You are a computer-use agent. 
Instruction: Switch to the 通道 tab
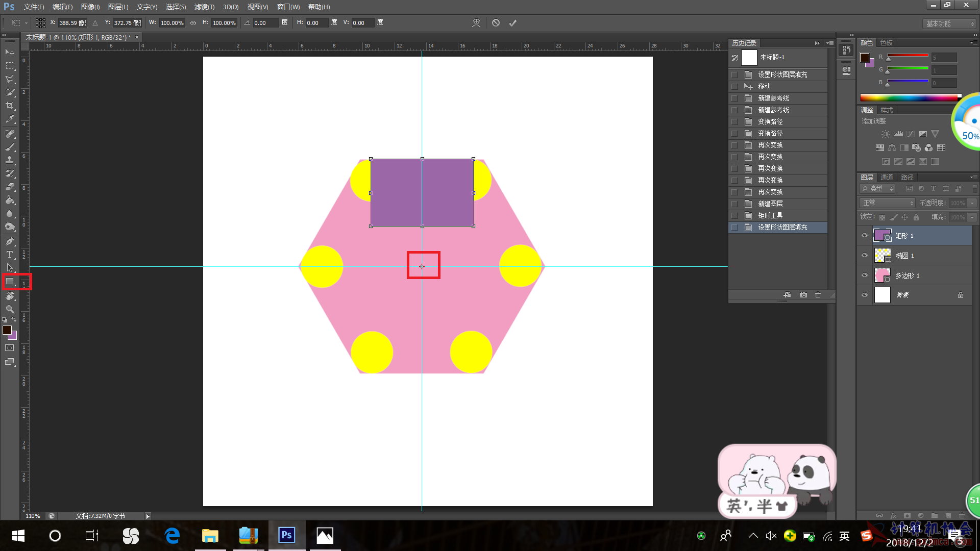point(887,178)
